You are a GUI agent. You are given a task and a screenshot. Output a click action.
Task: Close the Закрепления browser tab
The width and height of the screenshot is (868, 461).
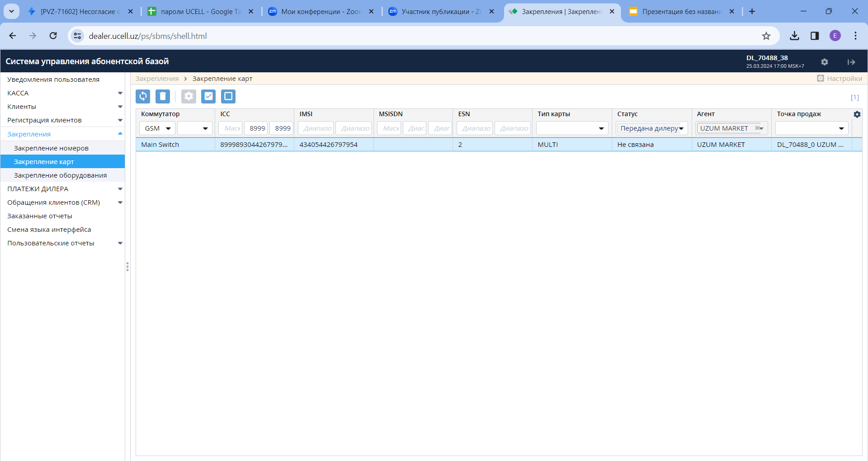tap(612, 12)
